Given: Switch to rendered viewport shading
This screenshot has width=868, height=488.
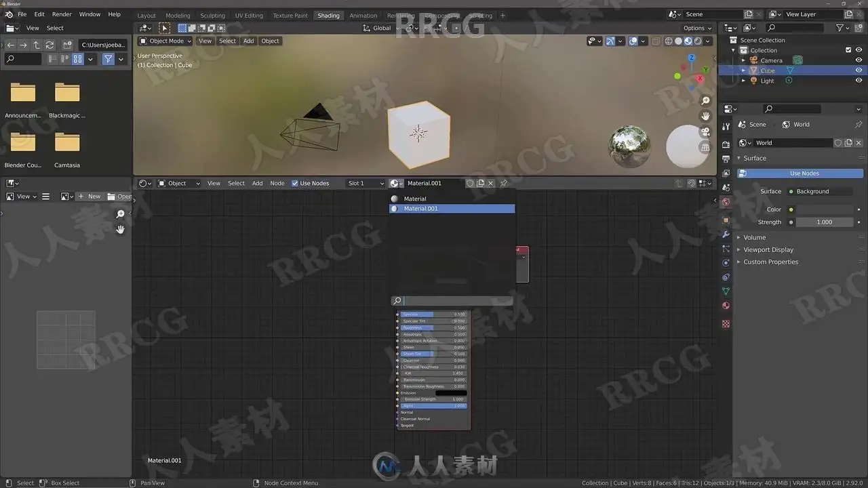Looking at the screenshot, I should [x=698, y=41].
